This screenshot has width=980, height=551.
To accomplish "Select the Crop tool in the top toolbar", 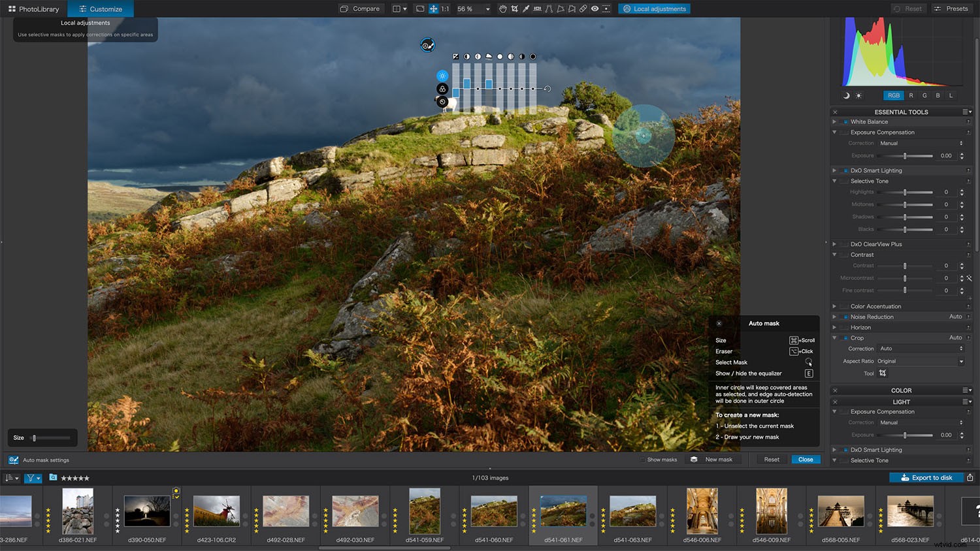I will click(515, 8).
